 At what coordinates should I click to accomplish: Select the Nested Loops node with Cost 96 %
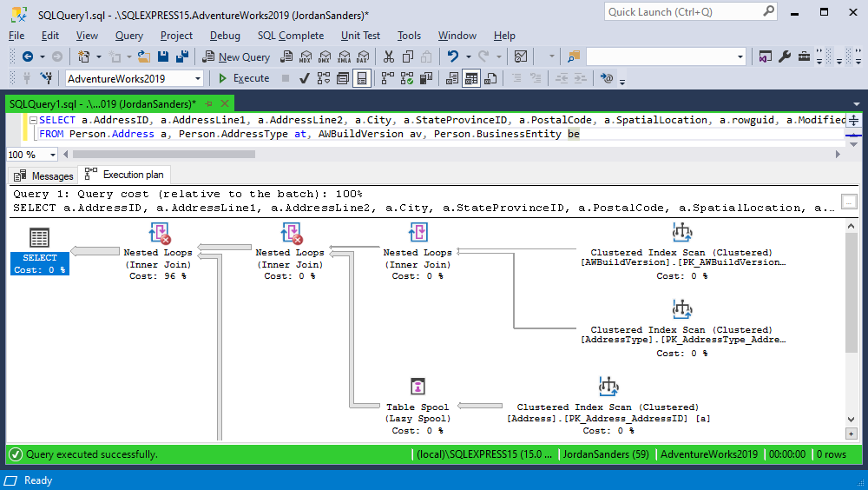pyautogui.click(x=158, y=252)
